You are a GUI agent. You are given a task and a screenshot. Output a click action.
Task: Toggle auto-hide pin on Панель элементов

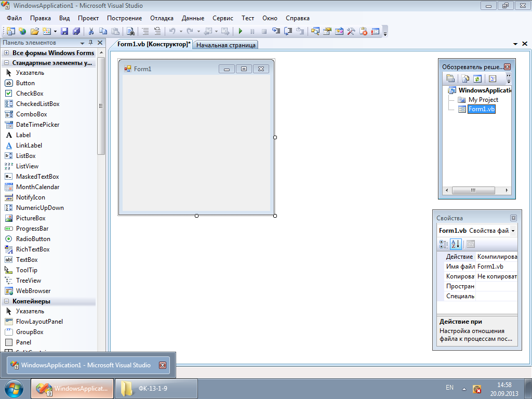(90, 43)
